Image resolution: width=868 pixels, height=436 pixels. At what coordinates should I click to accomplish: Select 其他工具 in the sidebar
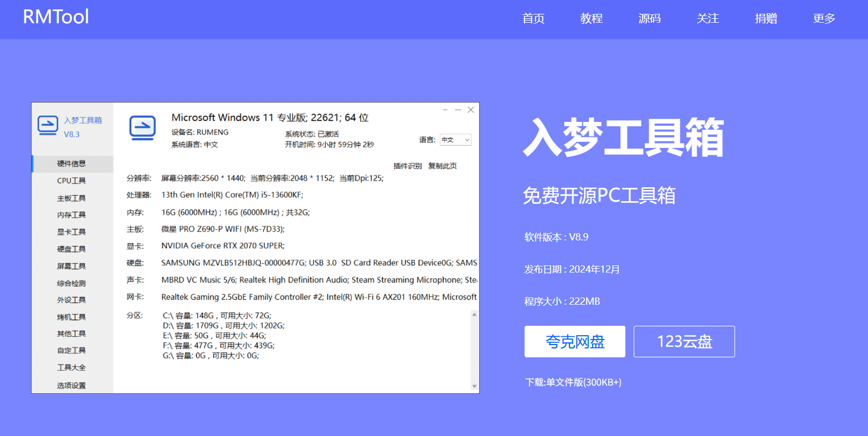click(x=72, y=334)
